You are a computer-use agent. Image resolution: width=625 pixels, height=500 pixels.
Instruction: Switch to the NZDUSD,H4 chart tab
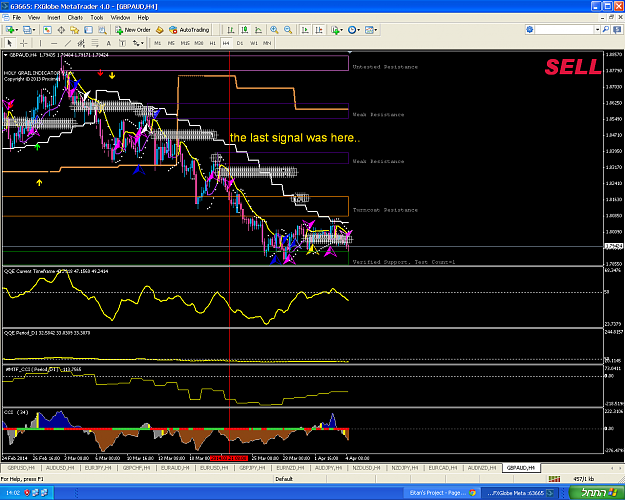click(366, 468)
